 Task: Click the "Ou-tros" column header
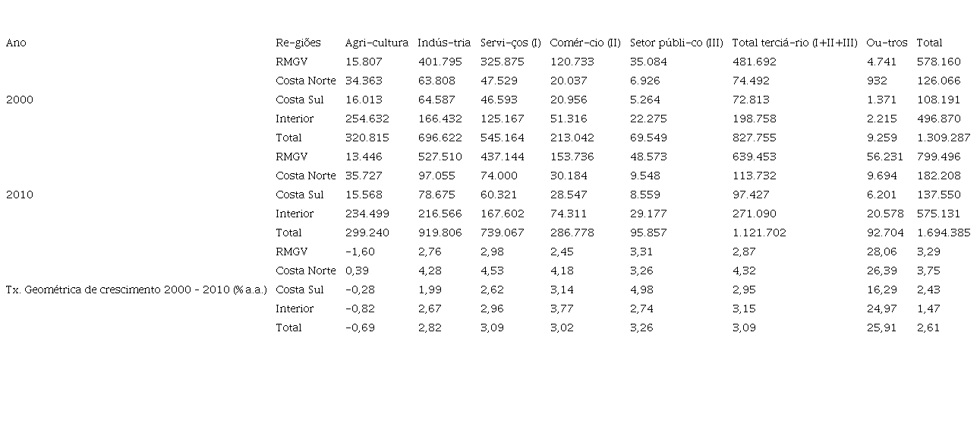click(x=887, y=43)
